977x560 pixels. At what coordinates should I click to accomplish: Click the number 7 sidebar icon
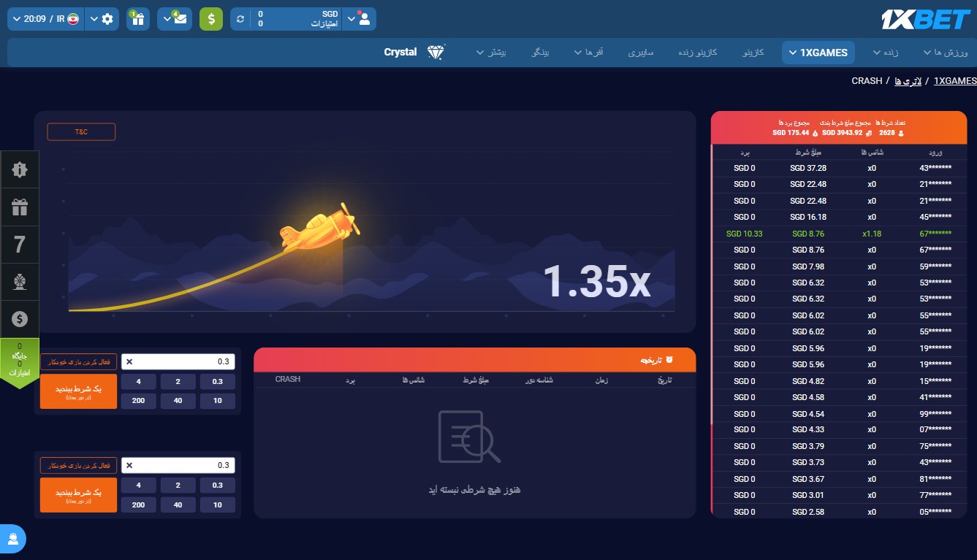(20, 245)
